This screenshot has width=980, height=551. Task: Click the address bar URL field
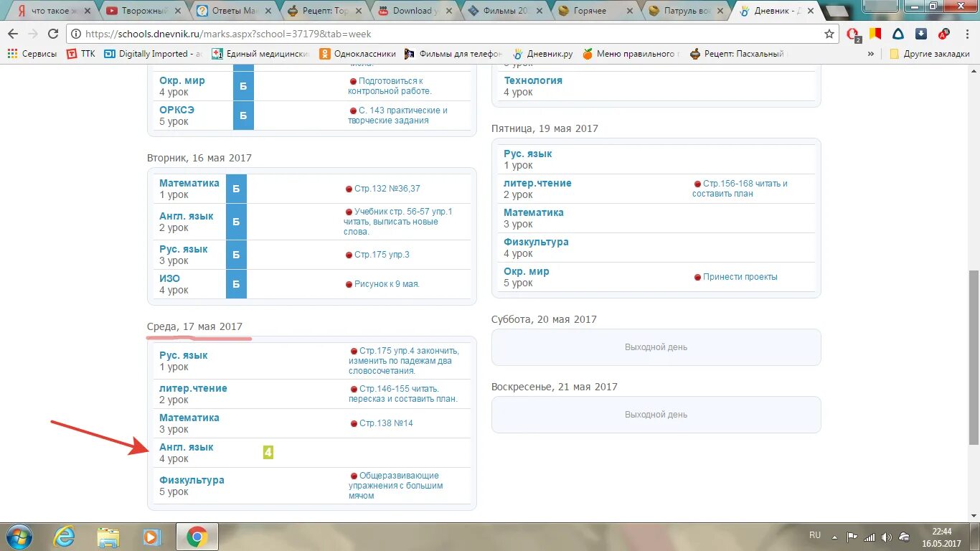[452, 34]
